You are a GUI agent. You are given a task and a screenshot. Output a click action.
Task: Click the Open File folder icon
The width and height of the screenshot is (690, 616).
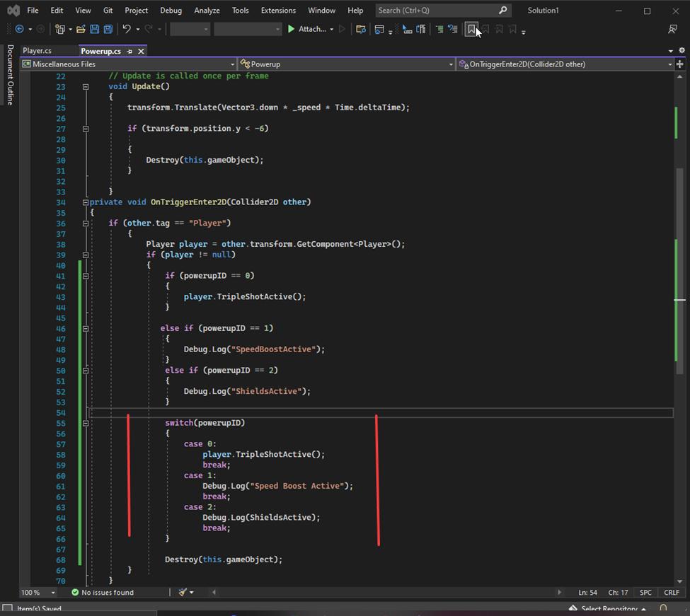tap(81, 29)
